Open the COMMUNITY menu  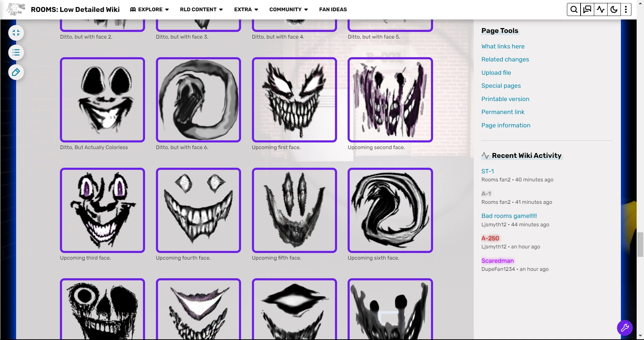click(288, 9)
